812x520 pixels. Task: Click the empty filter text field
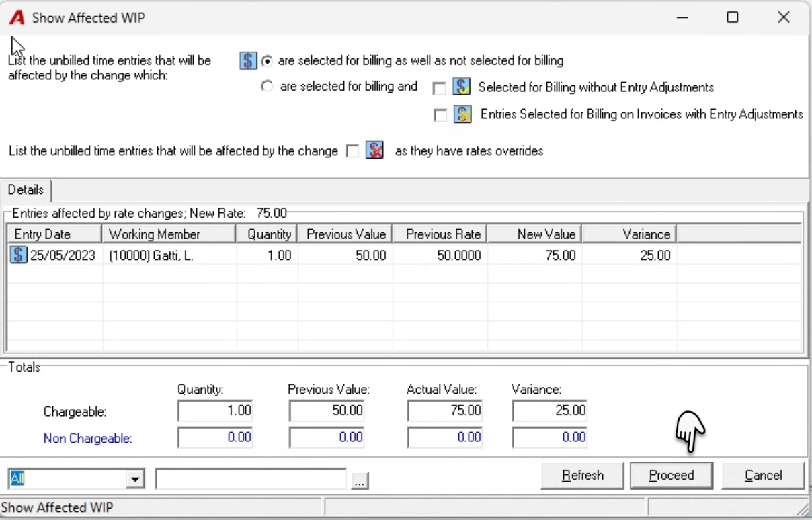(x=251, y=479)
